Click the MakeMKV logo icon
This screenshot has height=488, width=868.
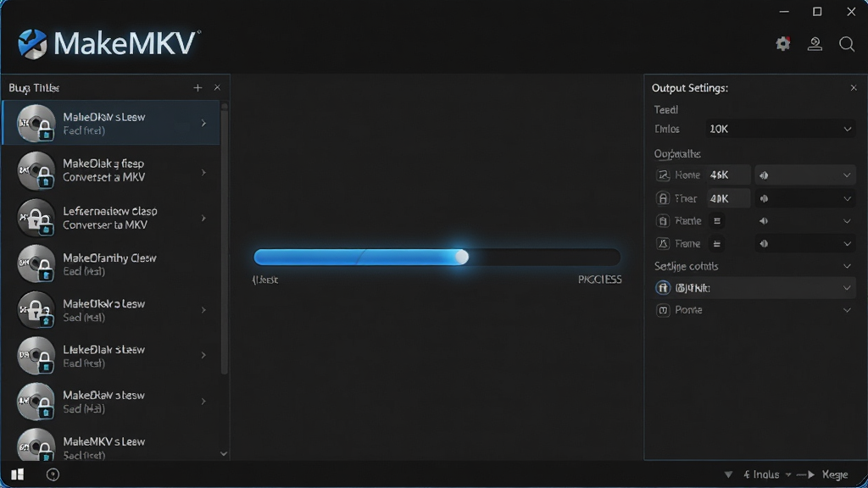pos(32,44)
